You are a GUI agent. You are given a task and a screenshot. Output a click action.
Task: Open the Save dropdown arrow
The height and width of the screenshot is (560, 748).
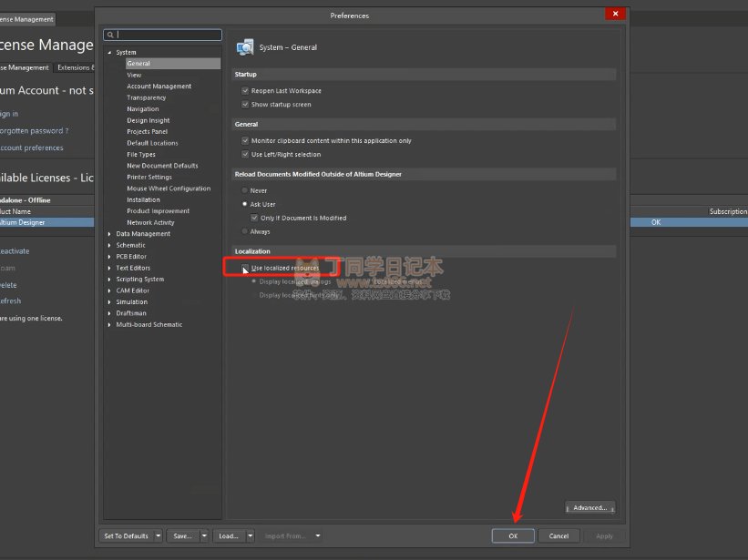tap(204, 536)
